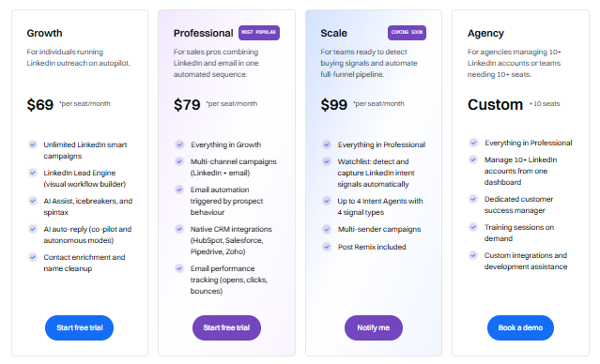Click Start free trial under Growth plan
Image resolution: width=600 pixels, height=364 pixels.
tap(79, 327)
